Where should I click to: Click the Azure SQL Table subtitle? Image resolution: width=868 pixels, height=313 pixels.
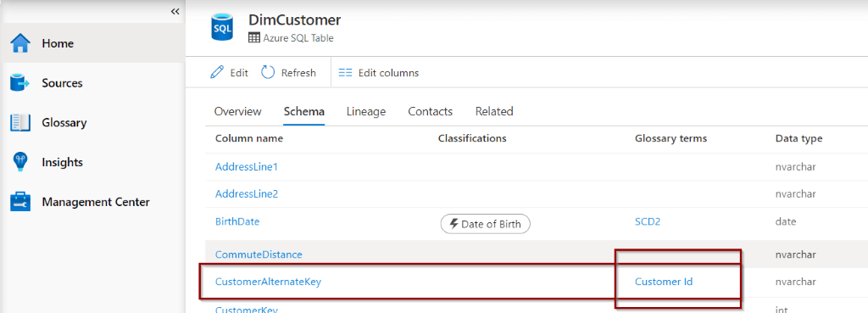point(298,38)
